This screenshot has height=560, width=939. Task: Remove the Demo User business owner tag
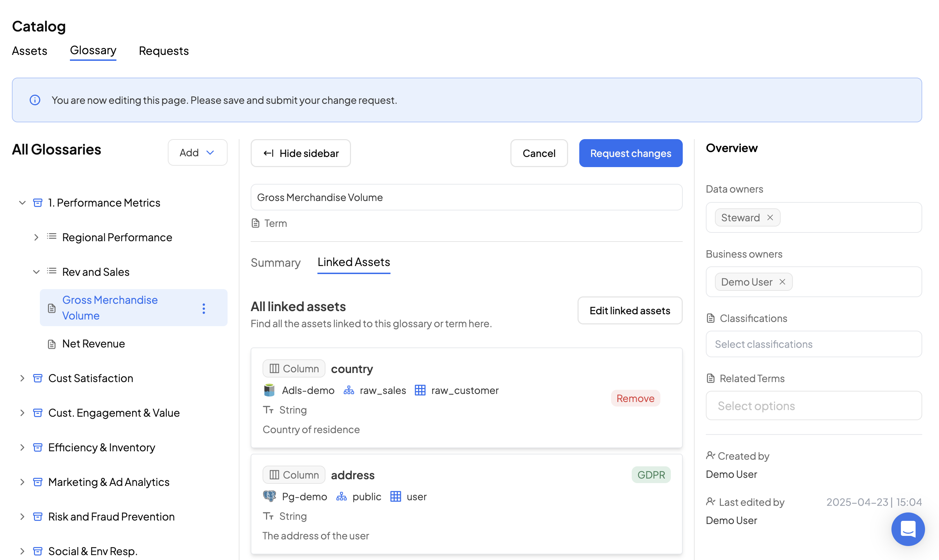782,282
